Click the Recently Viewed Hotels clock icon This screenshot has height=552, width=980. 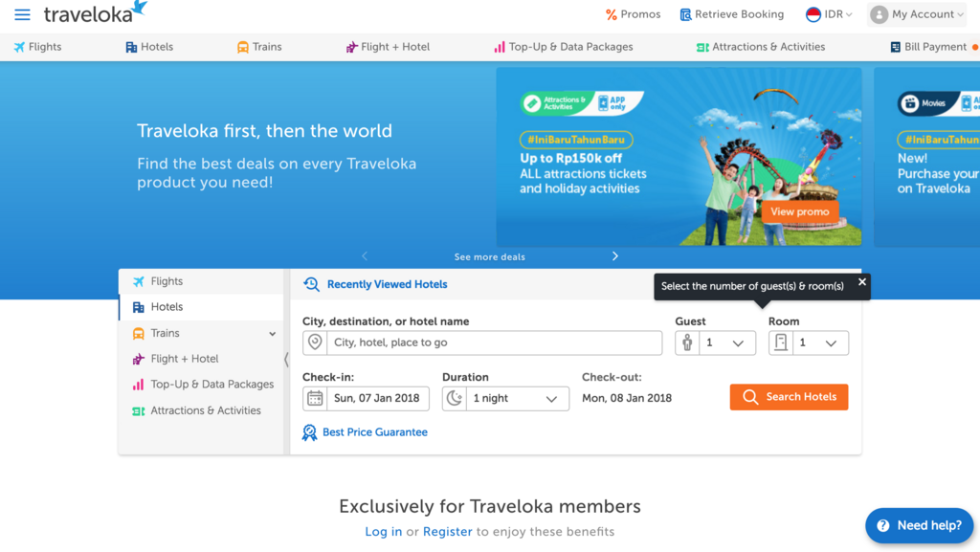tap(311, 284)
